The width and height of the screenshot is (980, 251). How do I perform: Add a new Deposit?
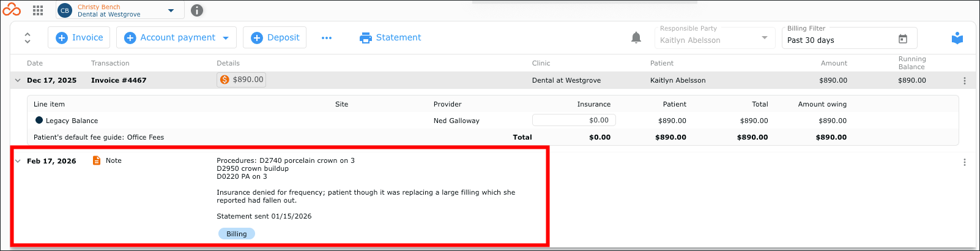pos(275,37)
